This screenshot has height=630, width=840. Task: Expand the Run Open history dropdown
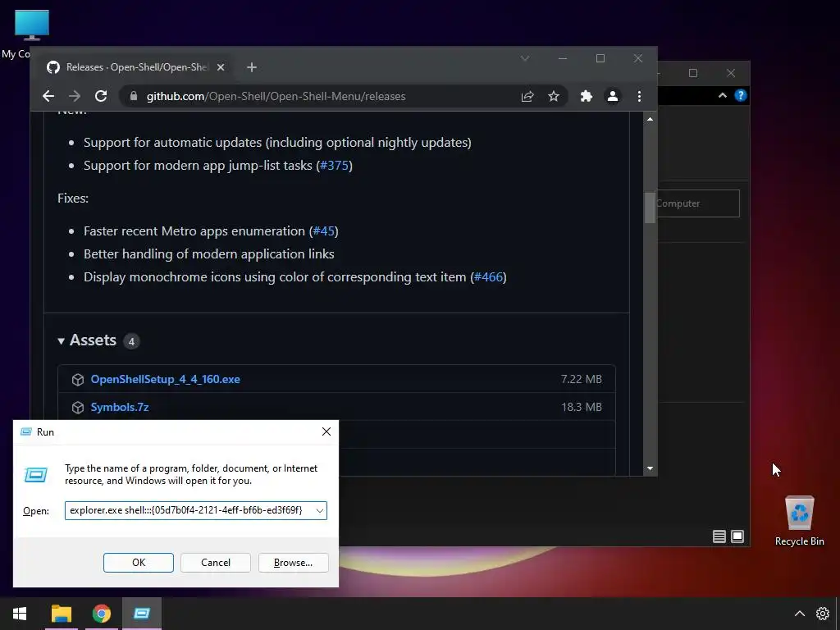coord(320,510)
